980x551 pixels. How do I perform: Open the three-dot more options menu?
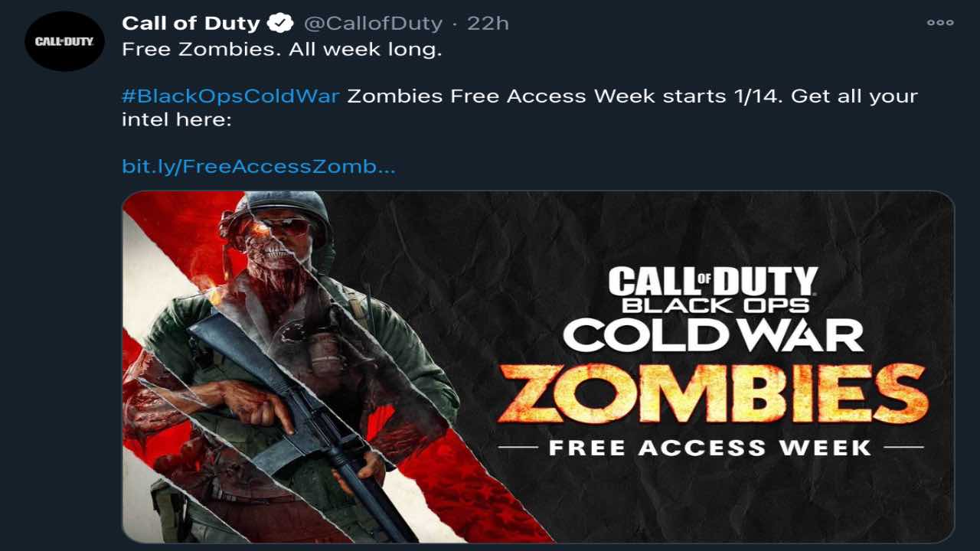[940, 23]
